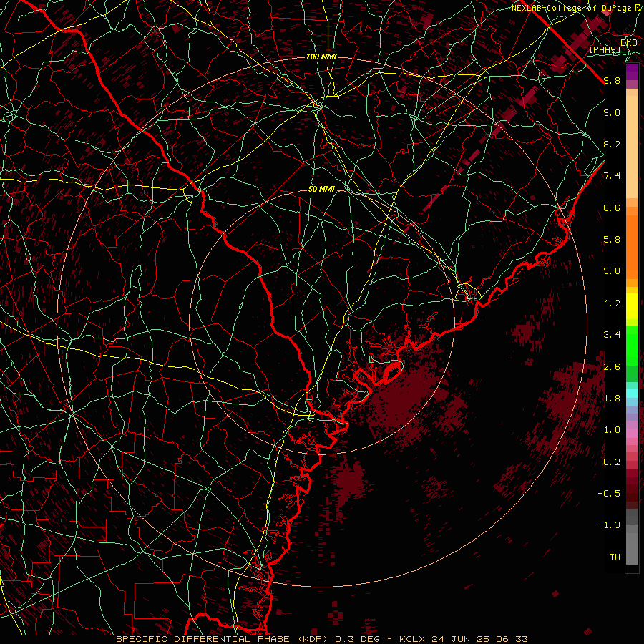Select the 2.6 legend value
This screenshot has height=644, width=644.
tap(612, 367)
